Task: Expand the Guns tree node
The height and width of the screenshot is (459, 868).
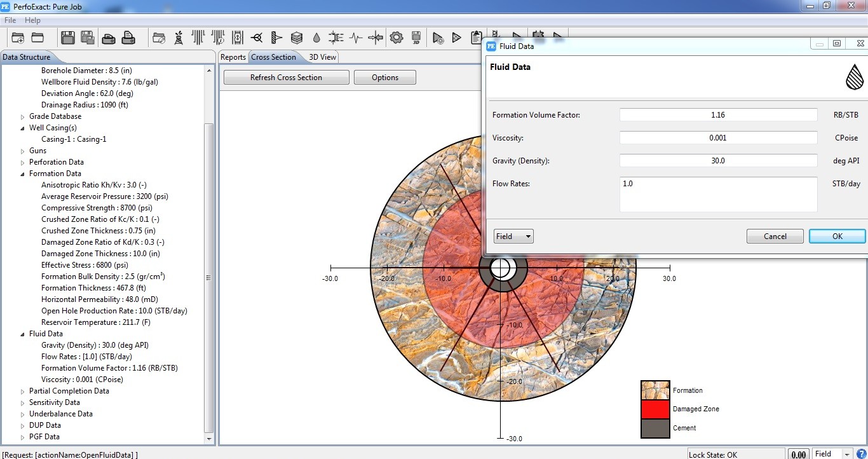Action: [23, 151]
